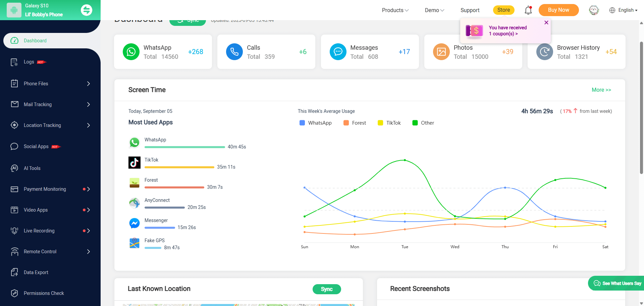Click the Browser History +54 count
The width and height of the screenshot is (644, 306).
pos(611,52)
